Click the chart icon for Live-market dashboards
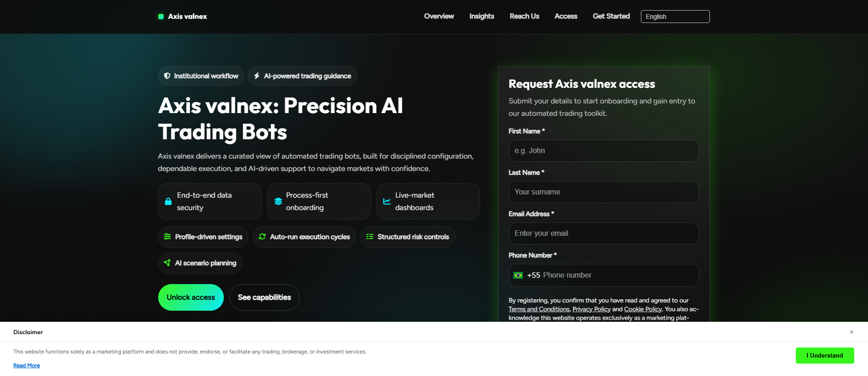This screenshot has width=868, height=376. (387, 201)
